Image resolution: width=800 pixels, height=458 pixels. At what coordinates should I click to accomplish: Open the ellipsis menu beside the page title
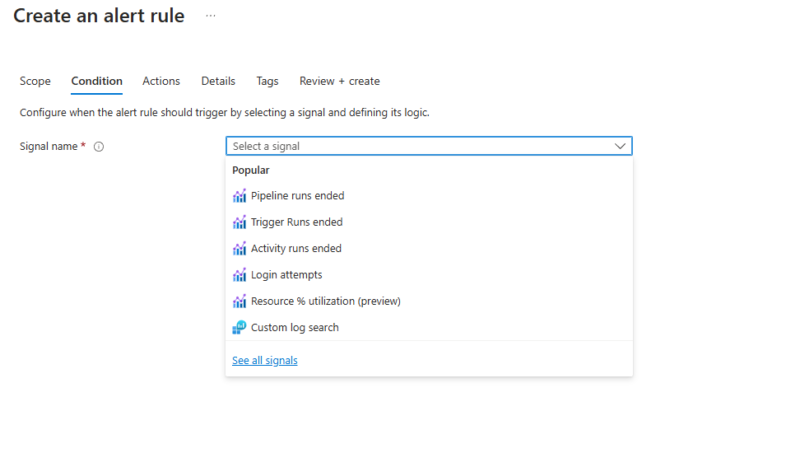pyautogui.click(x=210, y=17)
